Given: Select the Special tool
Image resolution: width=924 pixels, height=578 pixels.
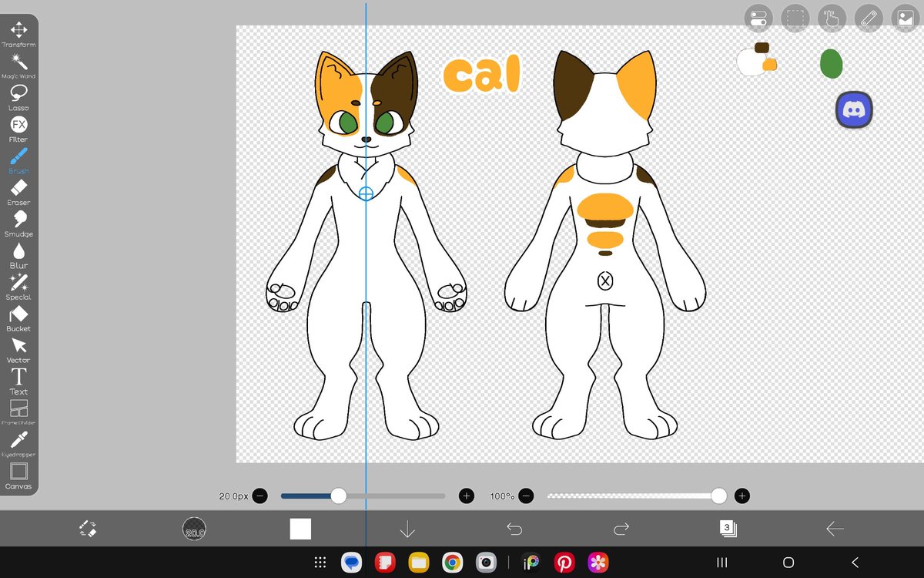Looking at the screenshot, I should (x=18, y=287).
